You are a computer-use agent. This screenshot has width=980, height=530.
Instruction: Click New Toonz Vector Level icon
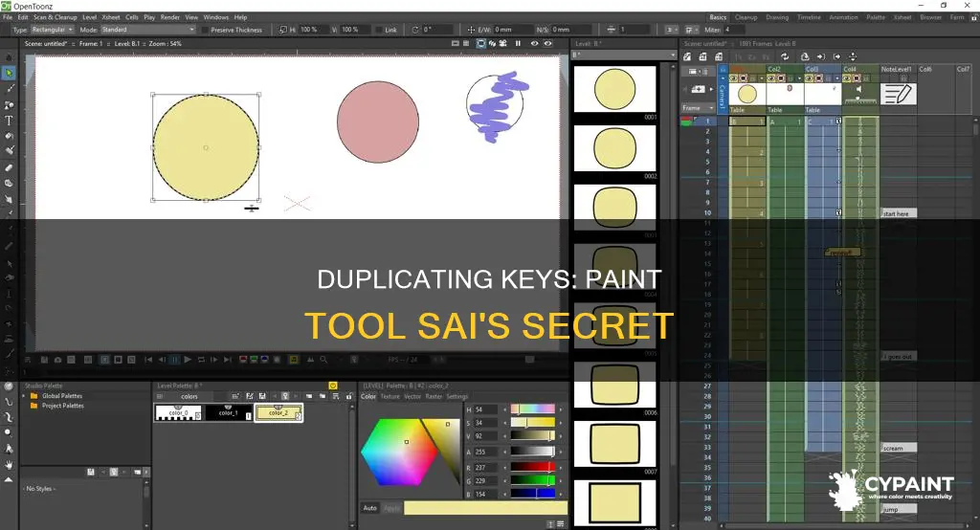pyautogui.click(x=687, y=56)
